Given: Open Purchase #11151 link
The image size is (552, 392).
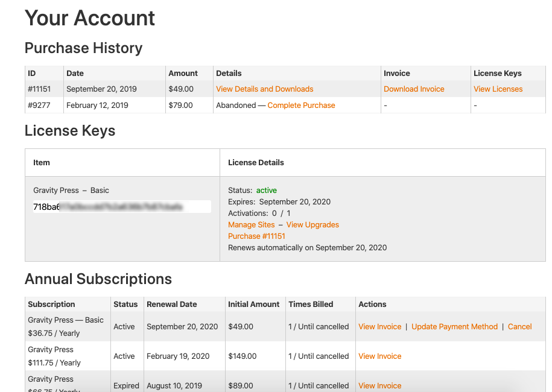Looking at the screenshot, I should pyautogui.click(x=256, y=236).
